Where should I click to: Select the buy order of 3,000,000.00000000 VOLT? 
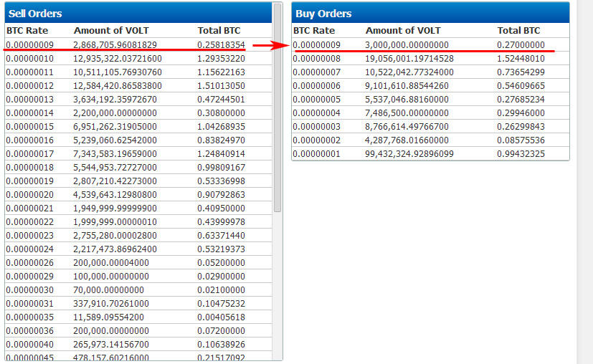pos(430,44)
